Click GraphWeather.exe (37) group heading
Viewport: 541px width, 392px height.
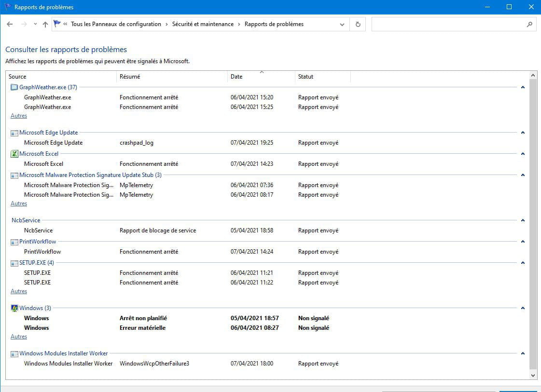(48, 87)
